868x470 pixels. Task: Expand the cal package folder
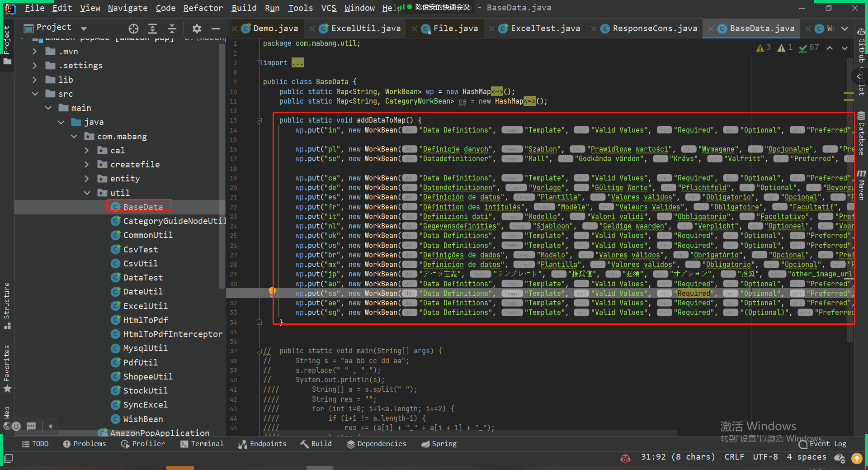[x=87, y=151]
